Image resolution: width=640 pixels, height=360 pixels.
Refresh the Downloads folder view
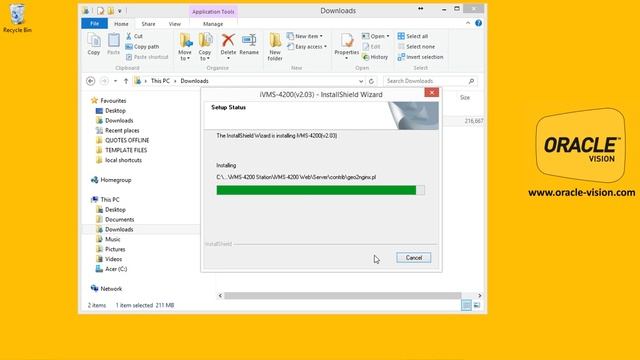[x=371, y=81]
